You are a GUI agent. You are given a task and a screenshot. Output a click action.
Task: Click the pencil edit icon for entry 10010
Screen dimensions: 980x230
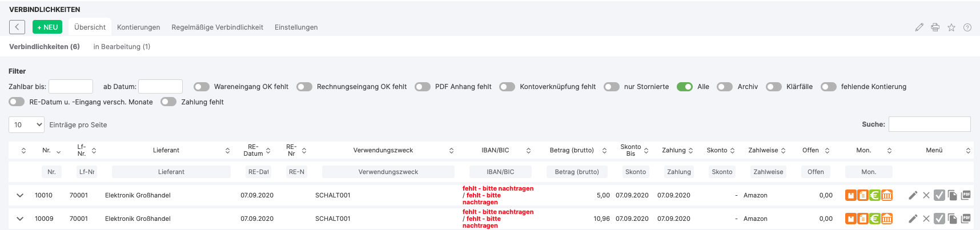point(913,195)
